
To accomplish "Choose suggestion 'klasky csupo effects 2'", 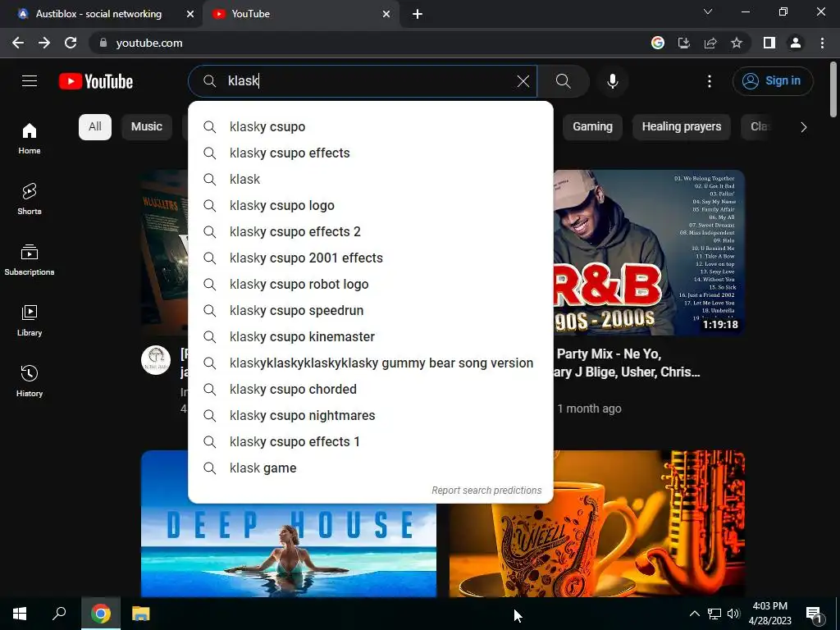I will [x=371, y=232].
